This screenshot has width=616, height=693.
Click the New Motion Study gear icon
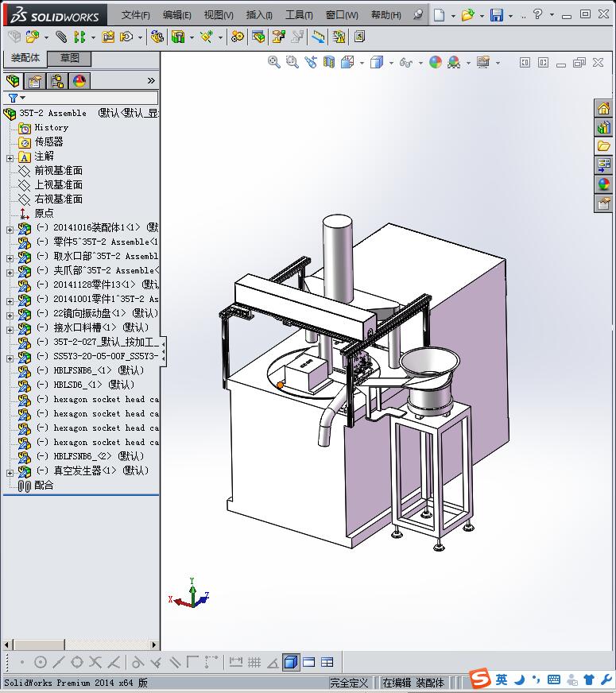pos(238,37)
